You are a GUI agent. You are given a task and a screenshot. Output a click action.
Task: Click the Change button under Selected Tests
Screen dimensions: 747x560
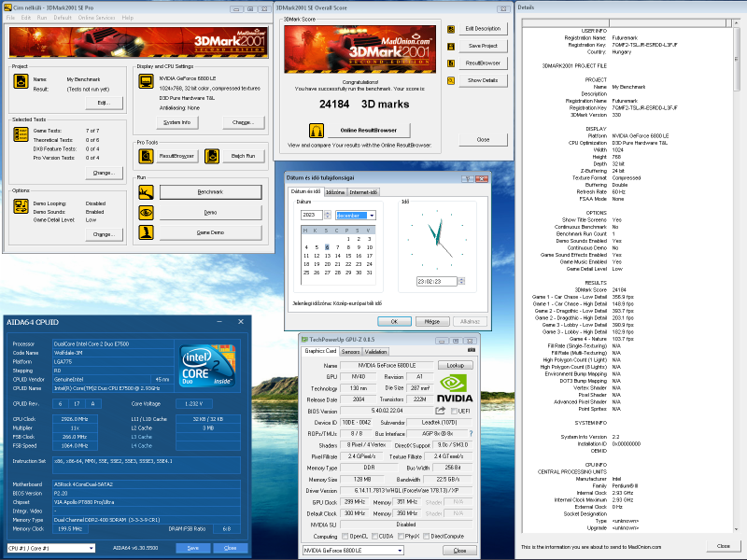point(104,173)
